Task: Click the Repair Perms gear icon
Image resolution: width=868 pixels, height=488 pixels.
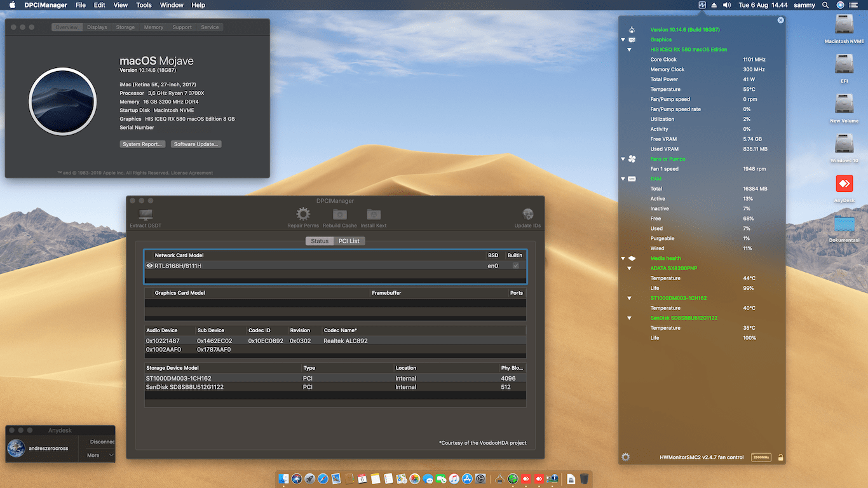Action: pos(302,215)
